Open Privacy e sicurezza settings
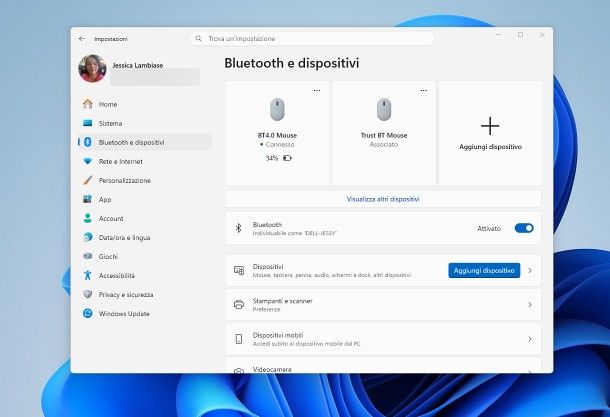Screen dimensions: 610x417 [x=145, y=295]
